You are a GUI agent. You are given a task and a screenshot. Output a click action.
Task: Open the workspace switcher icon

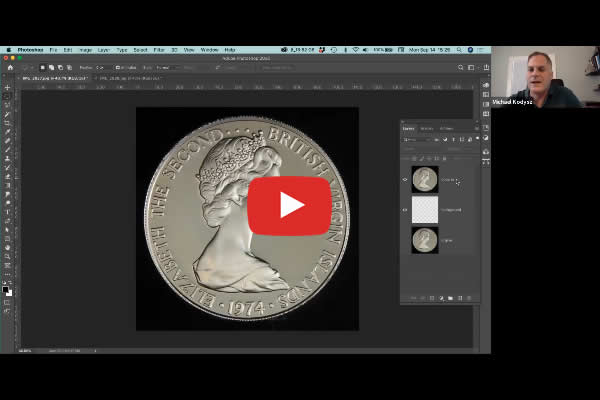click(471, 67)
